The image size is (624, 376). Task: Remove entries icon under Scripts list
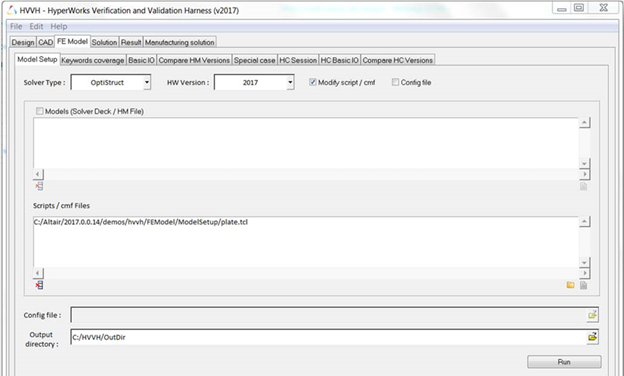coord(39,285)
